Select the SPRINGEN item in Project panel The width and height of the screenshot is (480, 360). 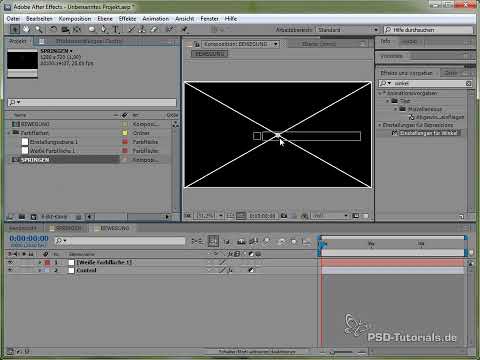tap(35, 160)
